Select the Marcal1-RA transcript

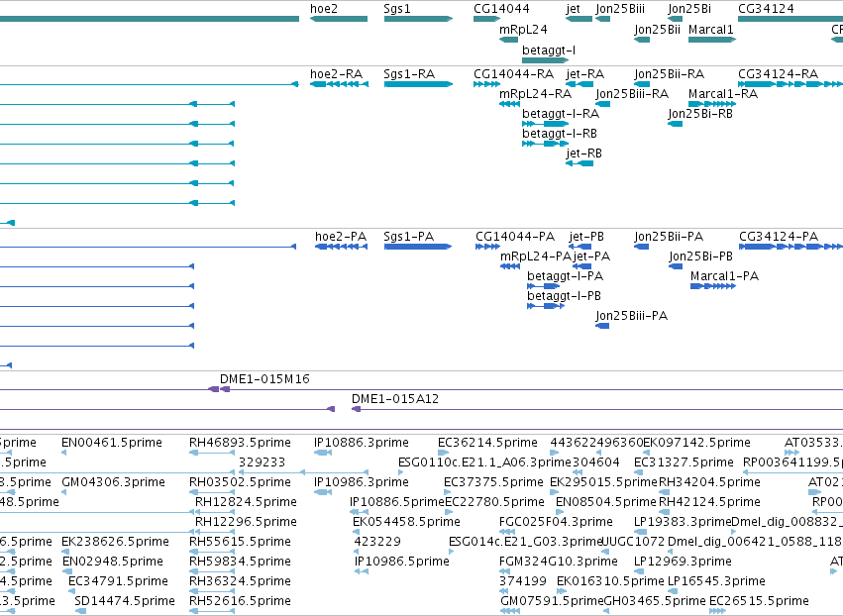click(712, 104)
